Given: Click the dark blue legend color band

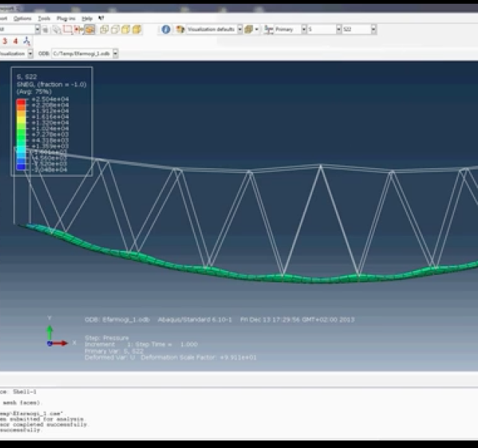Looking at the screenshot, I should 21,167.
